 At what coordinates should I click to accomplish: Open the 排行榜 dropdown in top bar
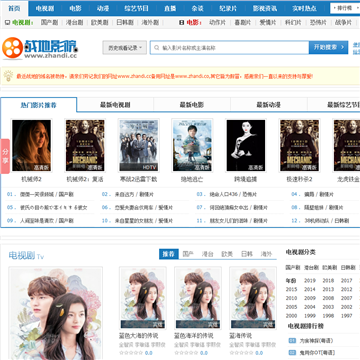345,8
